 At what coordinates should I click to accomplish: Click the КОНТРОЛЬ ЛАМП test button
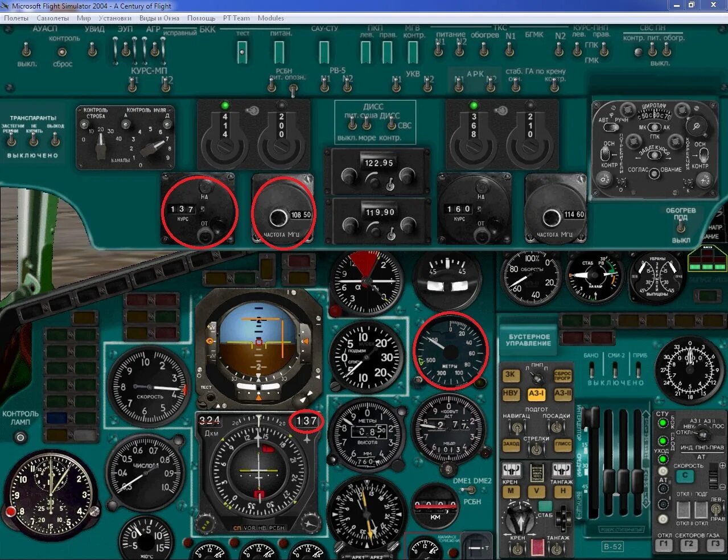click(20, 437)
